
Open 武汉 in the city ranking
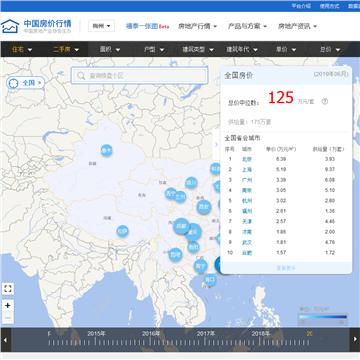click(247, 242)
